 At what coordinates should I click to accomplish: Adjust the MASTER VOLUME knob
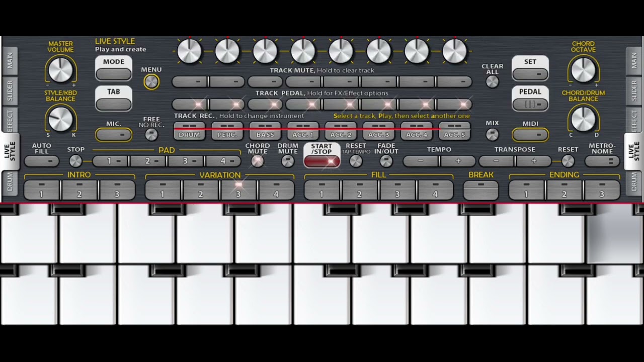pyautogui.click(x=60, y=70)
